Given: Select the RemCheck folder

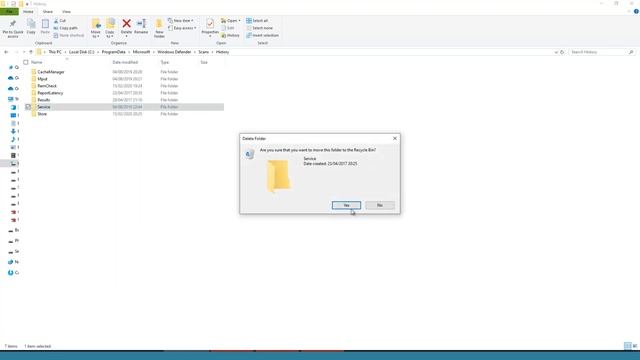Looking at the screenshot, I should click(x=47, y=86).
